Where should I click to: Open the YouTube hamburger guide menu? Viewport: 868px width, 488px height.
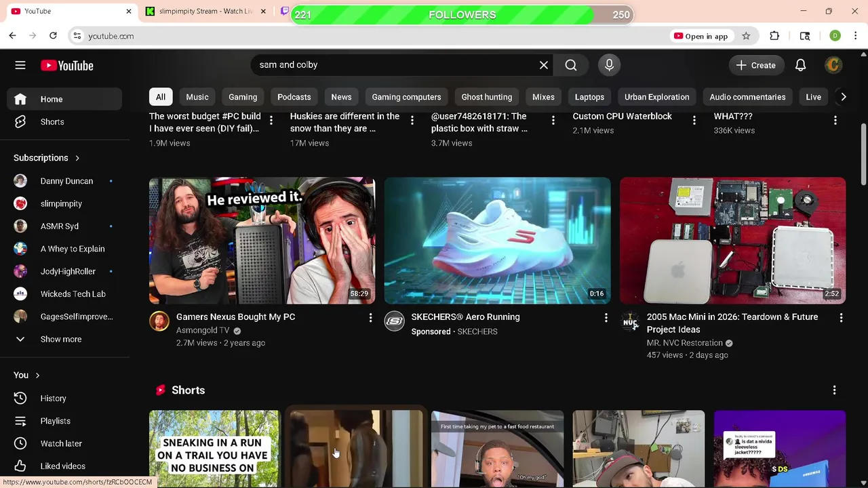tap(20, 65)
